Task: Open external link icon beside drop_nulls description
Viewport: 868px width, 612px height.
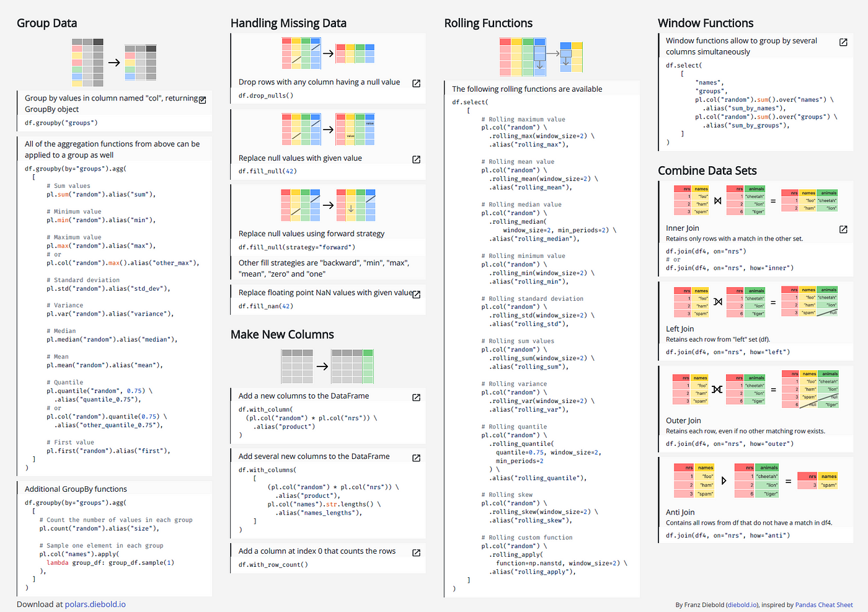Action: 417,83
